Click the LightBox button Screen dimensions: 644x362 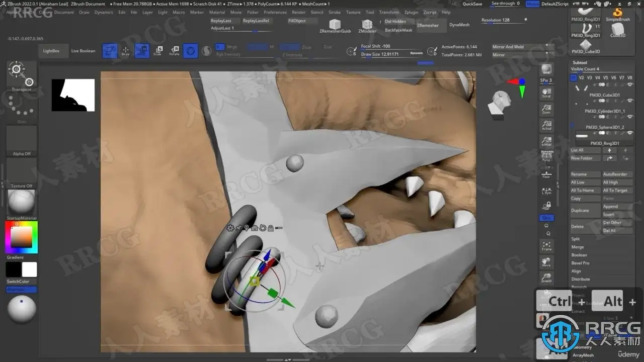(x=51, y=51)
